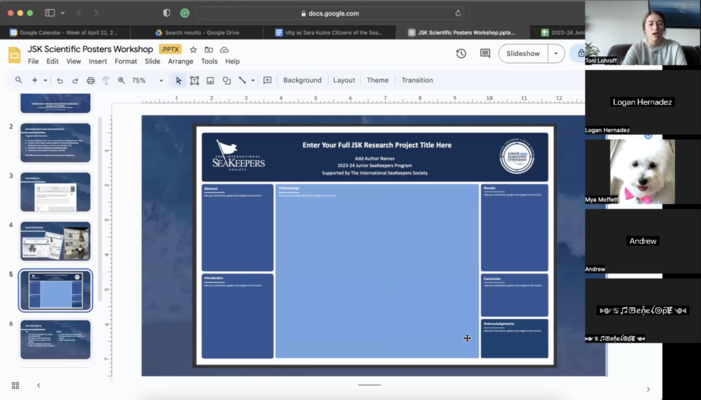The height and width of the screenshot is (400, 701).
Task: Click the insert image icon
Action: point(210,80)
